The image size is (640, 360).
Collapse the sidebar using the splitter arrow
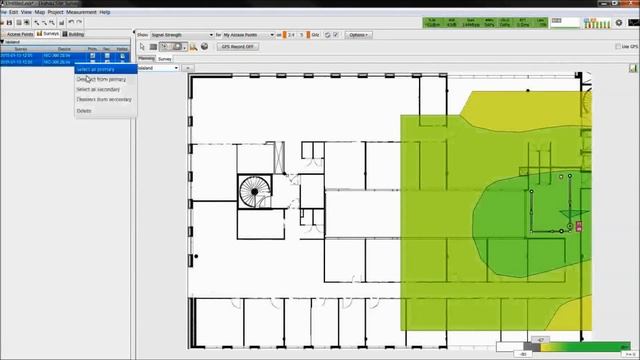pos(133,32)
